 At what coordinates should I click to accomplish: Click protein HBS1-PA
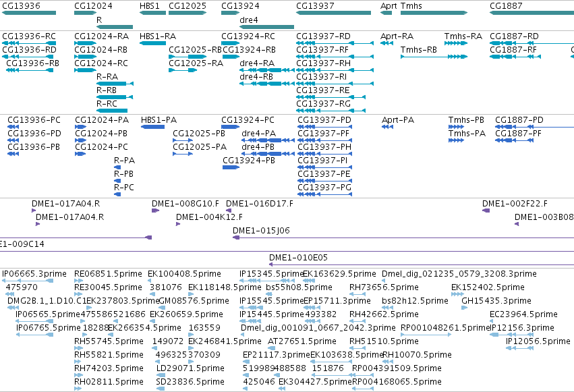pos(152,127)
